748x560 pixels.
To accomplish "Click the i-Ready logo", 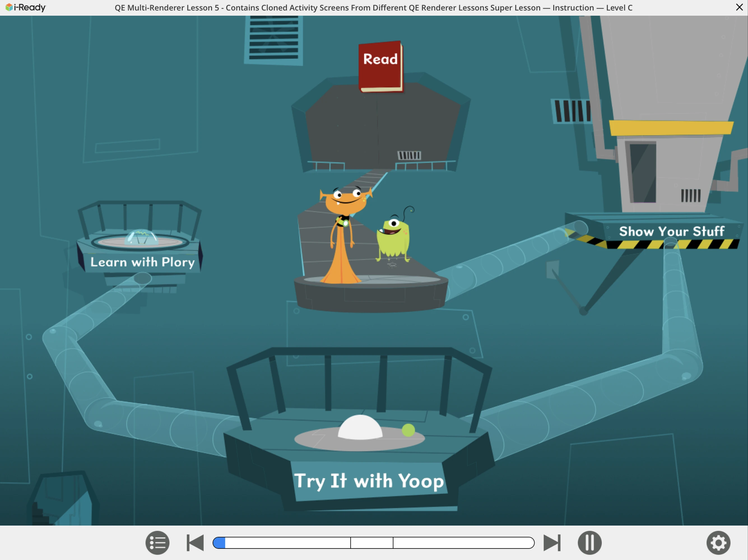I will (x=26, y=8).
